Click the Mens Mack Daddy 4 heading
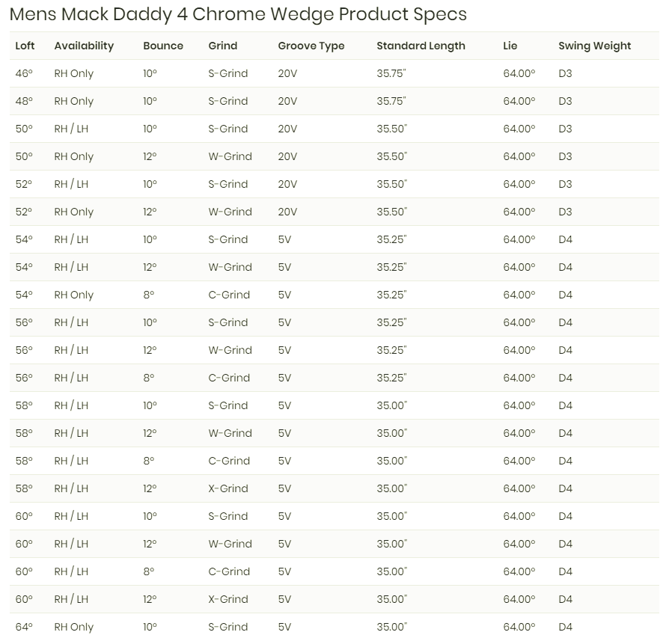This screenshot has height=644, width=669. click(x=238, y=14)
